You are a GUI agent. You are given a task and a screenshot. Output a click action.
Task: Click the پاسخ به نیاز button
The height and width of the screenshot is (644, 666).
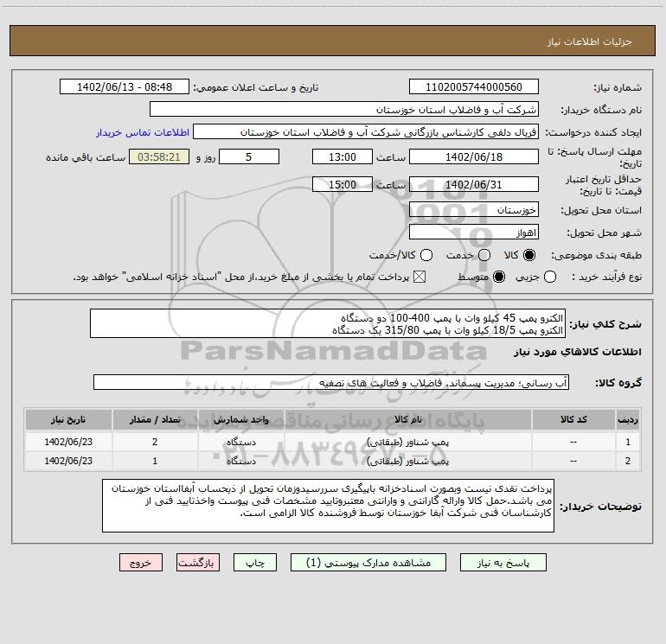click(x=503, y=563)
